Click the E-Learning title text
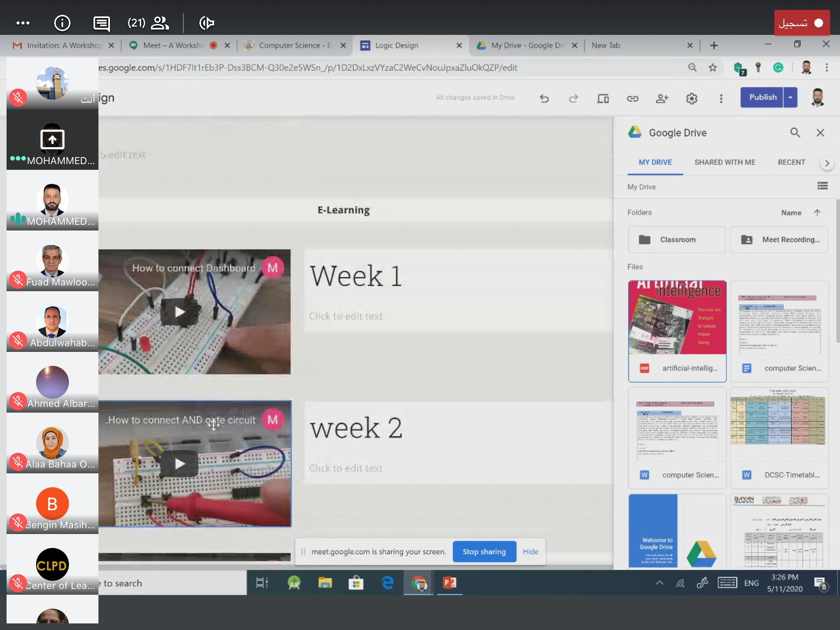840x630 pixels. (344, 210)
